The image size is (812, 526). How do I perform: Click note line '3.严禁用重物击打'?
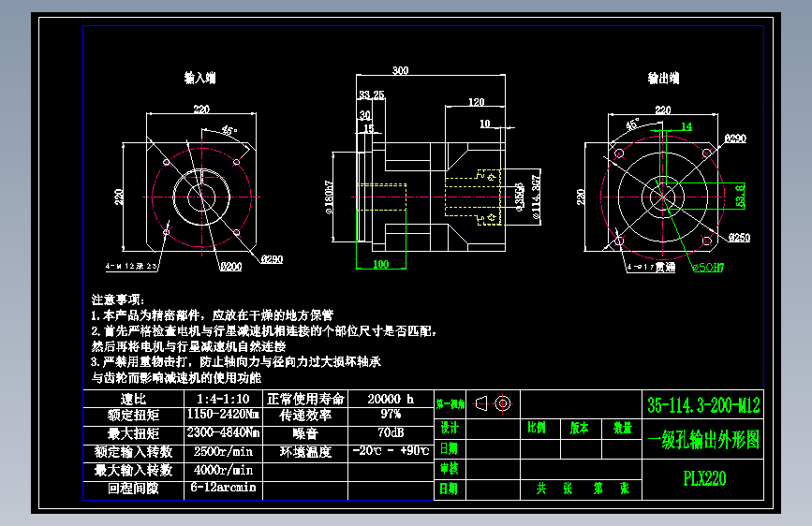tap(236, 361)
